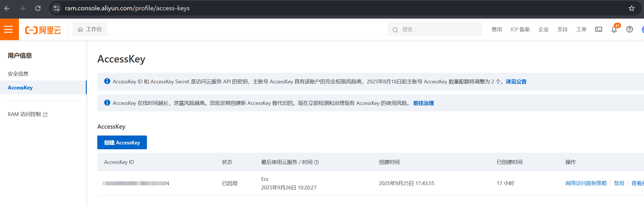Click the help icon beside 最后使用云服务 / 时间

317,162
